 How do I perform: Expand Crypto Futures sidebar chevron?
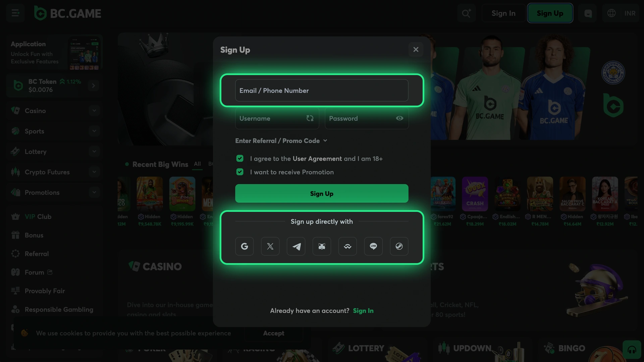click(94, 172)
